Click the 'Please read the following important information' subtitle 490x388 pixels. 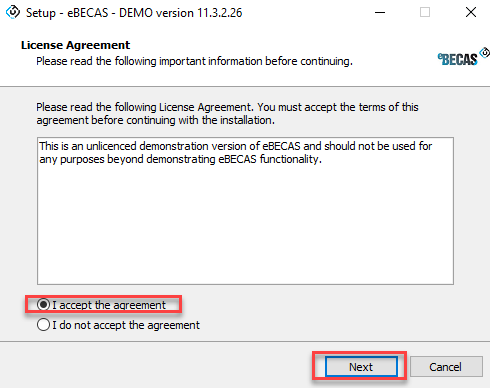[194, 61]
